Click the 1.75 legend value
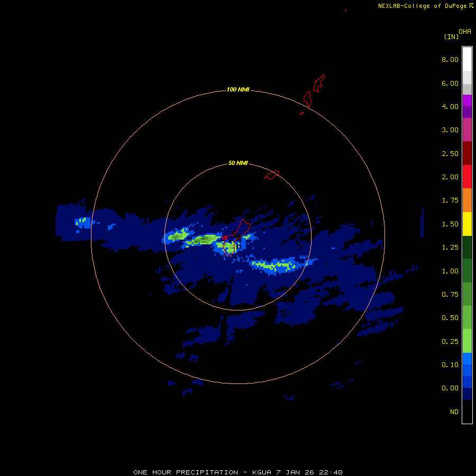476x476 pixels. click(450, 200)
